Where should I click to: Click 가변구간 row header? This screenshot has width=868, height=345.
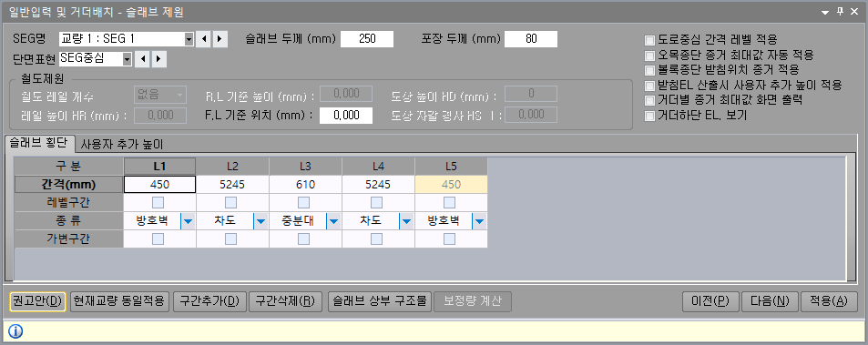point(68,238)
